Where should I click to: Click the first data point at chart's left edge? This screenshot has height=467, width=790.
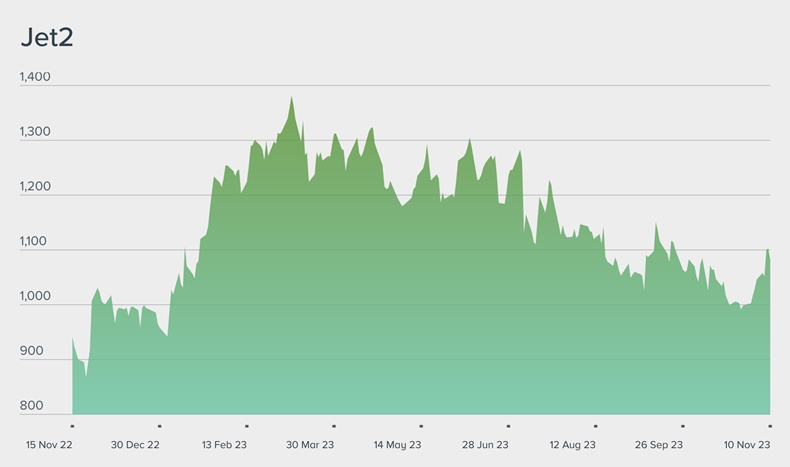click(73, 338)
